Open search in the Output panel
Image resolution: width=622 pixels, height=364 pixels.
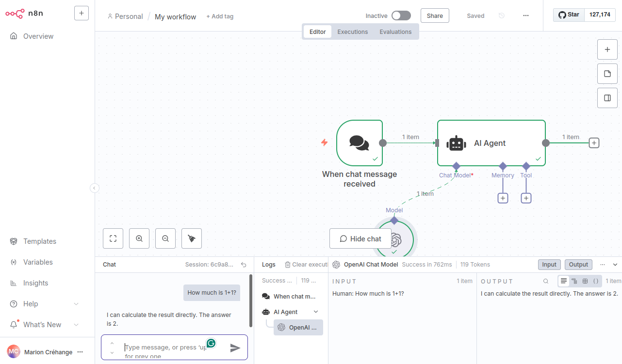pyautogui.click(x=546, y=281)
